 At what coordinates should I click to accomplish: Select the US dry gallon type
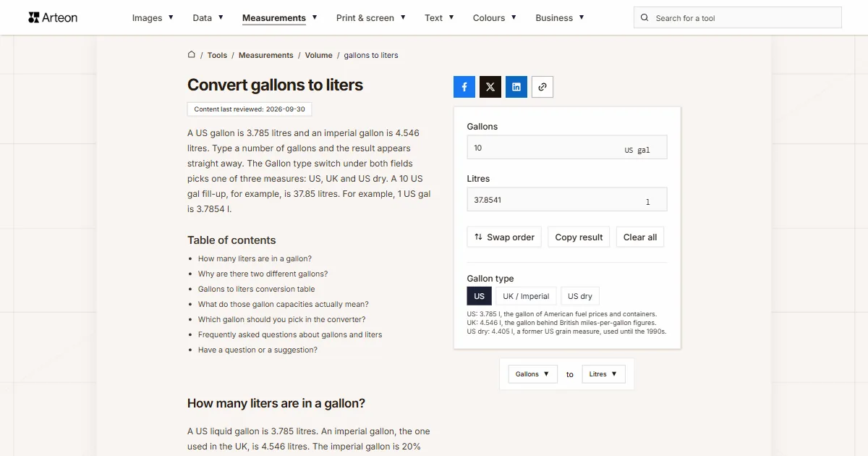coord(580,296)
